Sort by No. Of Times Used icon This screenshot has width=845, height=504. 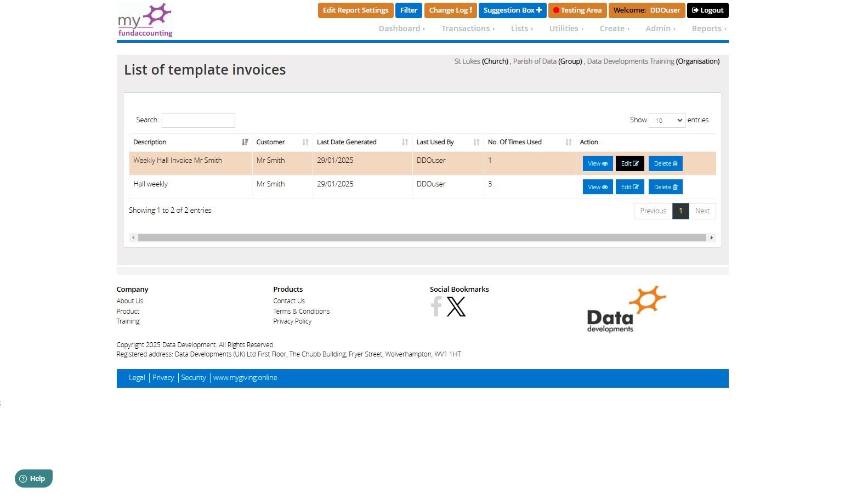569,142
